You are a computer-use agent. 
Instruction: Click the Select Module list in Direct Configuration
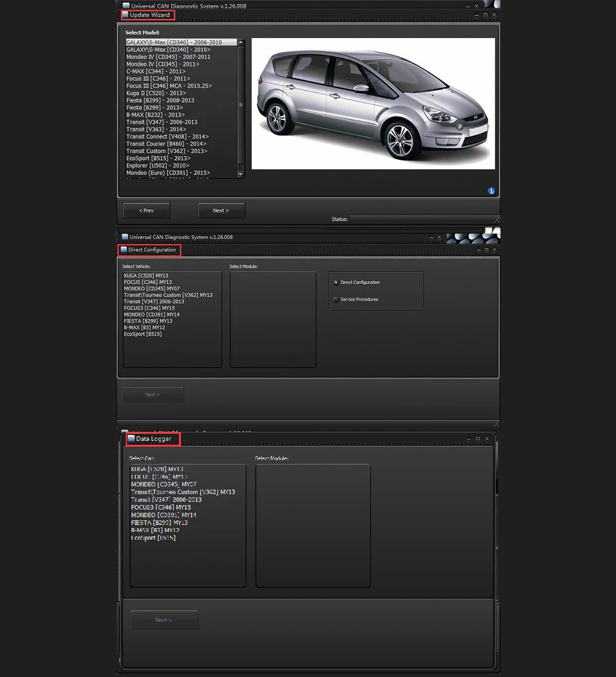click(x=273, y=320)
